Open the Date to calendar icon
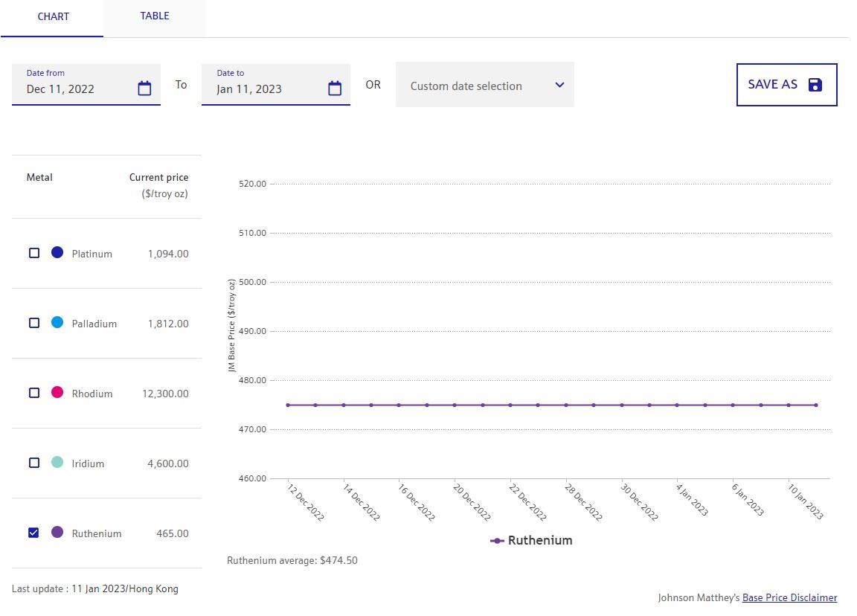This screenshot has width=857, height=616. click(335, 89)
